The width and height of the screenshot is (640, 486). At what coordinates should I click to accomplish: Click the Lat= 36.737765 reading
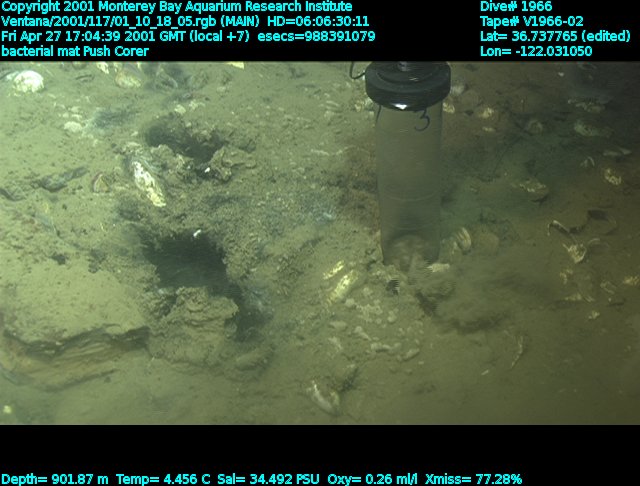pos(553,36)
